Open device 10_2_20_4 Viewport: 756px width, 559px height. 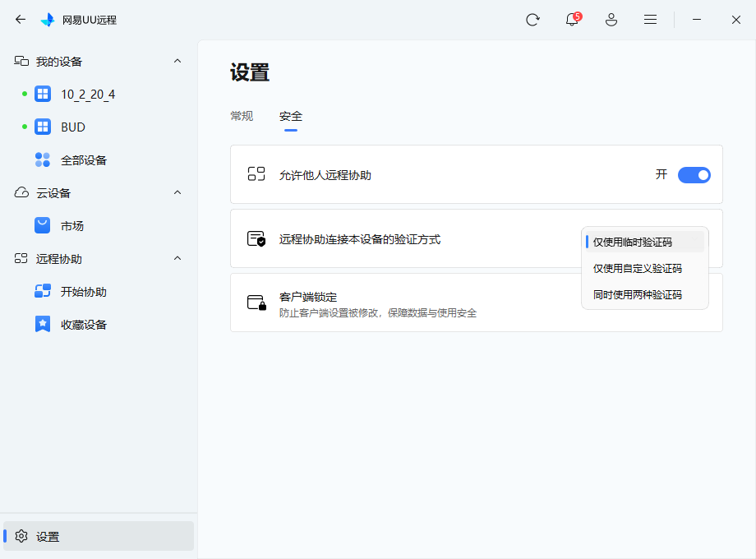click(88, 95)
